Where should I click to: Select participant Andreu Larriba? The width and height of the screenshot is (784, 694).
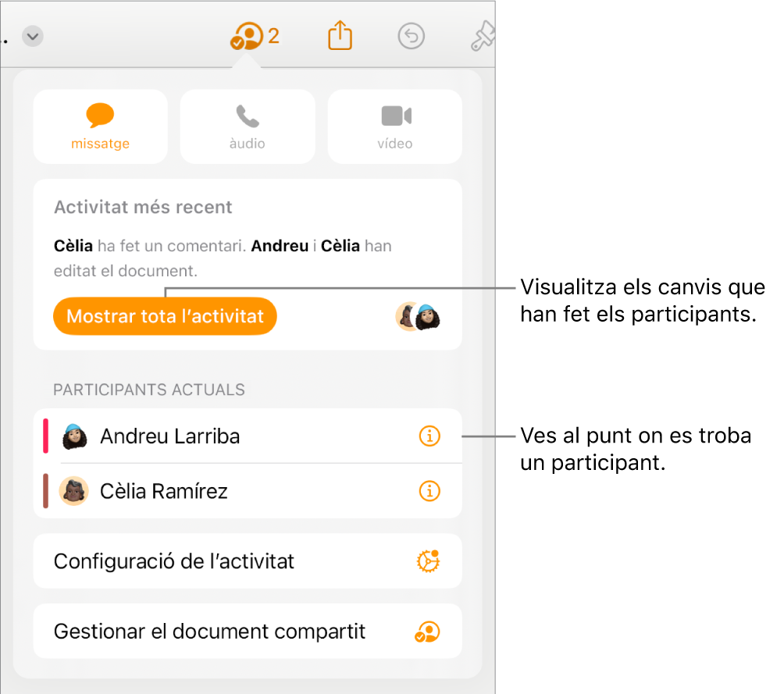(248, 436)
